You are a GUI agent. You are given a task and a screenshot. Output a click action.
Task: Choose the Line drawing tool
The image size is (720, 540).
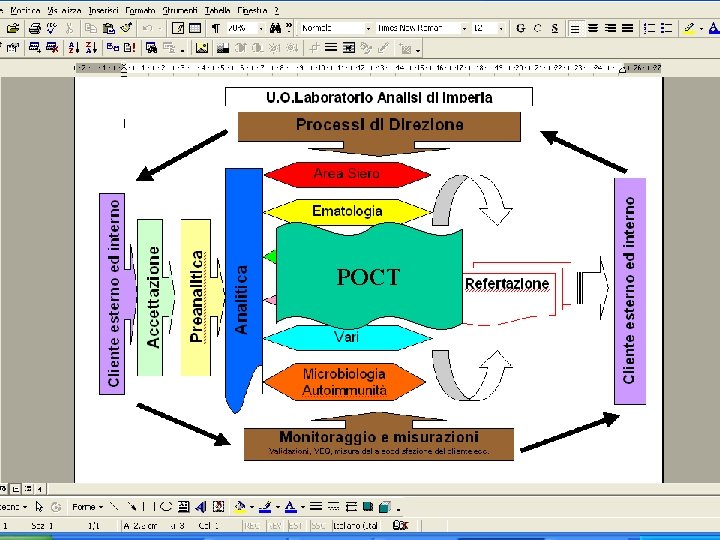(114, 507)
